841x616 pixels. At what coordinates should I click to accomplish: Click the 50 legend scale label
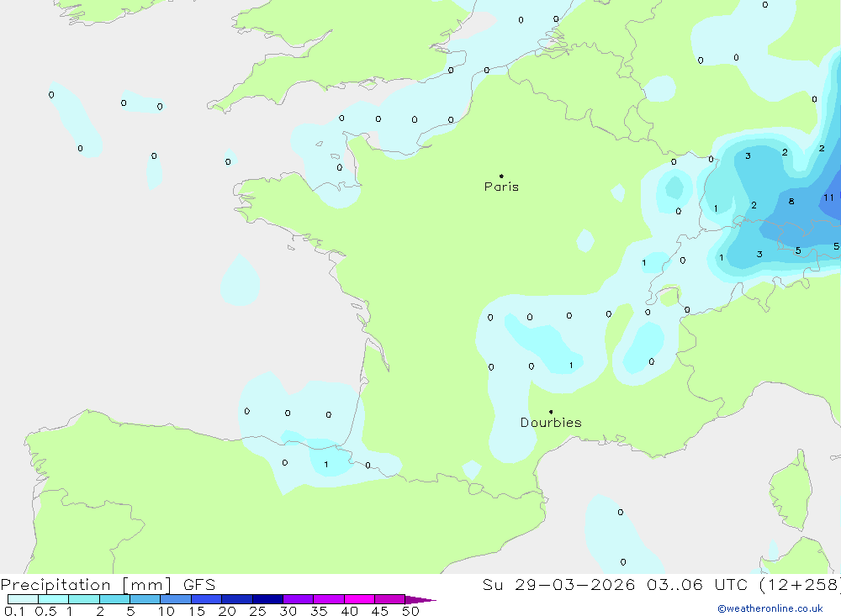click(x=411, y=611)
